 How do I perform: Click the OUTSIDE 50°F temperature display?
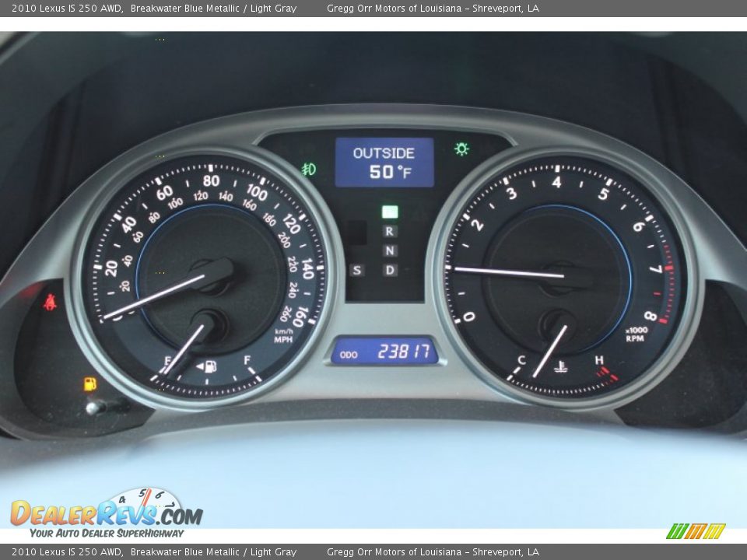coord(384,163)
